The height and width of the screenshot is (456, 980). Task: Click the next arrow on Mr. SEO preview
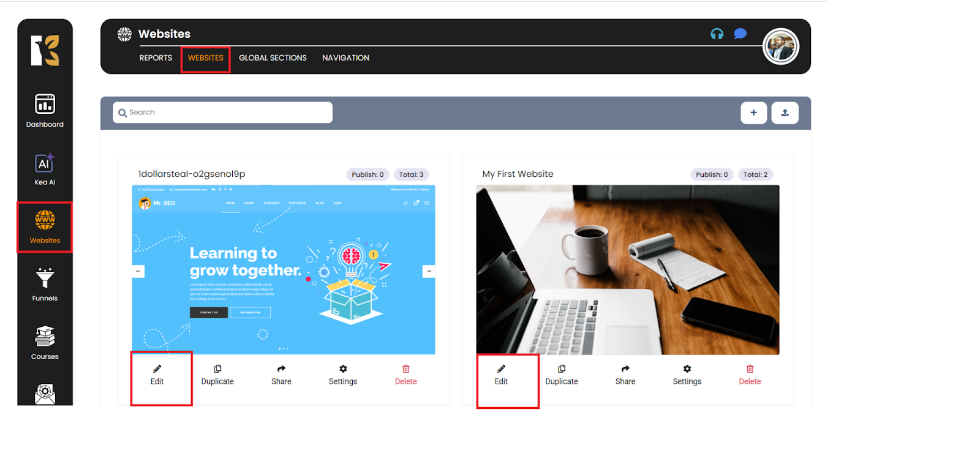[x=429, y=271]
